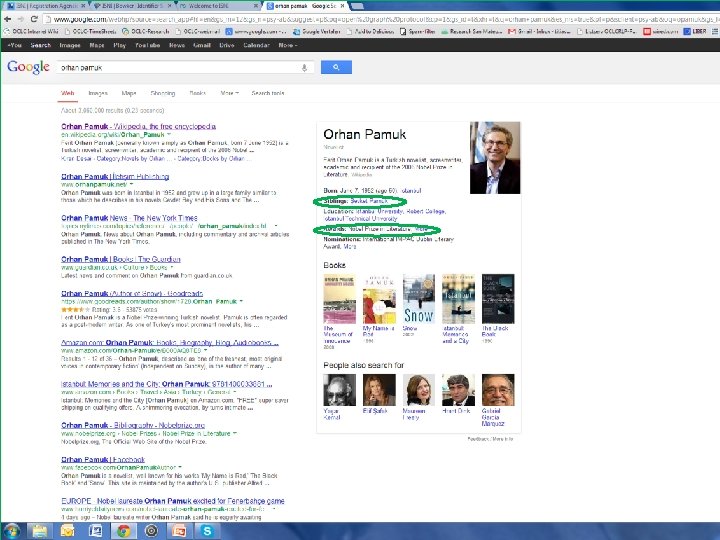Expand the dropdown arrow beside the nobelprize.org URL
This screenshot has height=540, width=720.
(235, 433)
